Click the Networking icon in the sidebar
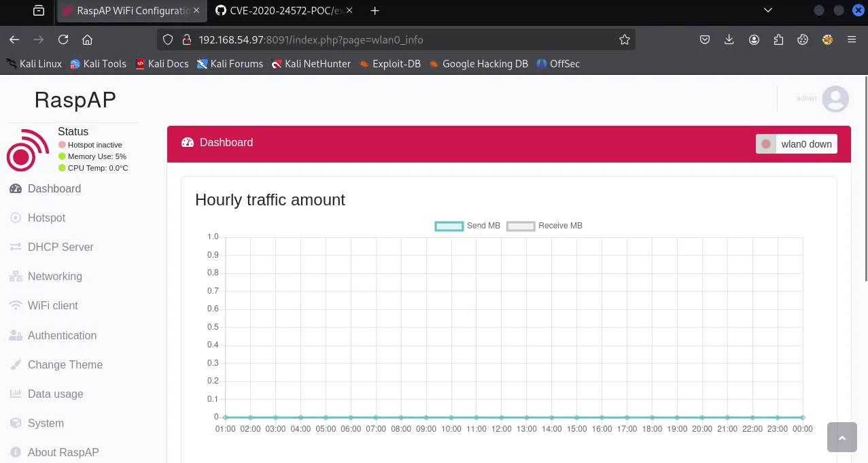Image resolution: width=868 pixels, height=463 pixels. (x=15, y=276)
